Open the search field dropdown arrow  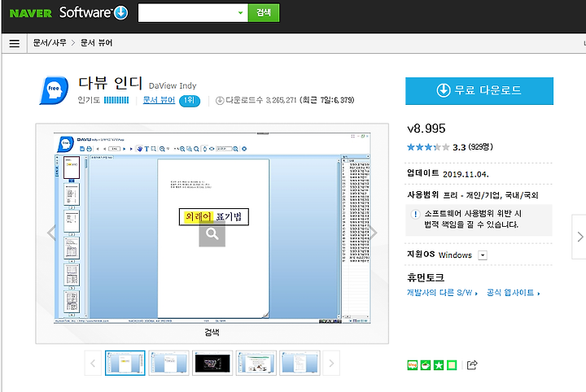241,13
